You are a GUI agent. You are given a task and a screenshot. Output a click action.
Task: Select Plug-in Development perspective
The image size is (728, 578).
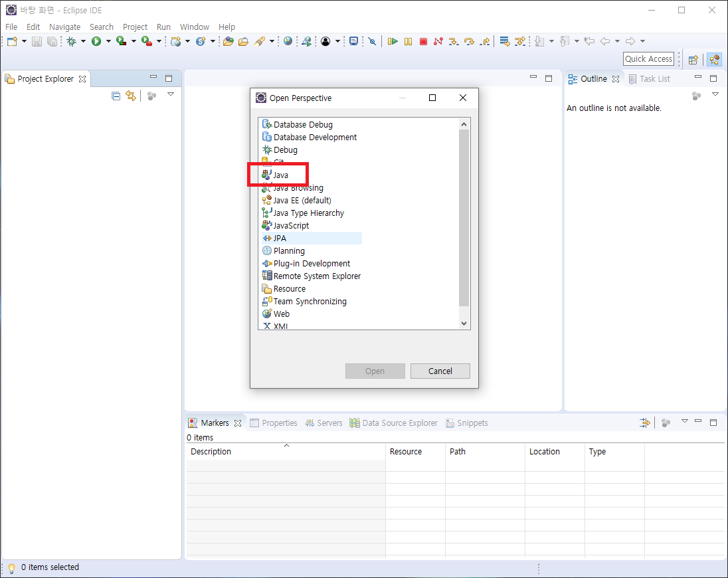(306, 263)
